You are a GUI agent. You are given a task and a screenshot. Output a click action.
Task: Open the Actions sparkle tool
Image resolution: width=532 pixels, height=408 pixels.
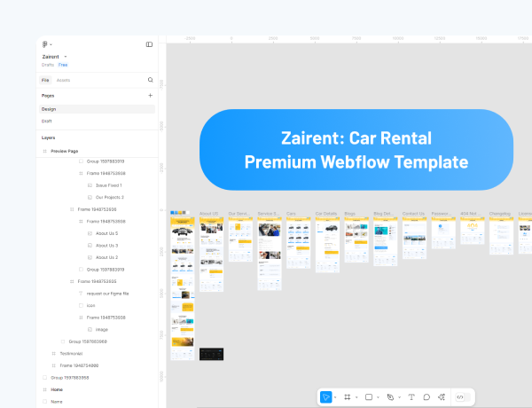[442, 396]
